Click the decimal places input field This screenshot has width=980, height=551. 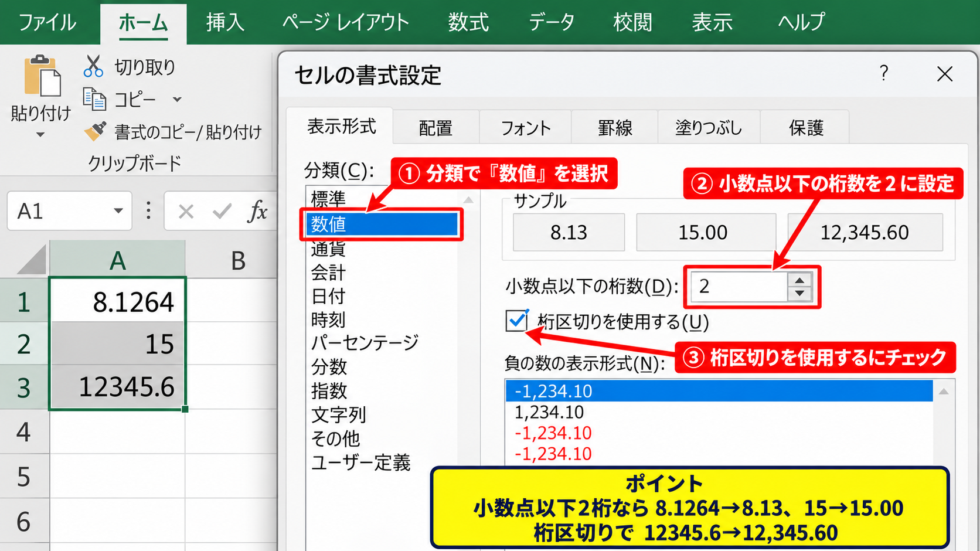(x=739, y=287)
